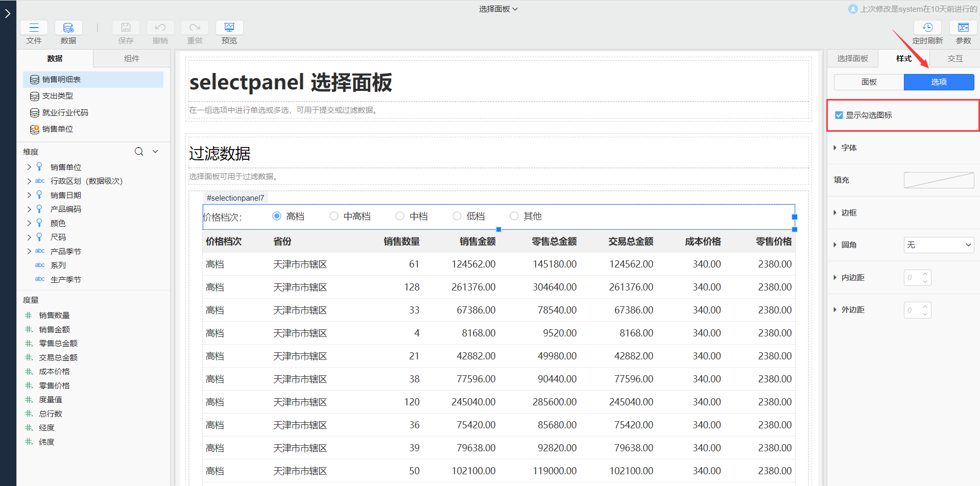Viewport: 980px width, 486px height.
Task: Click the 面板 button
Action: point(869,82)
